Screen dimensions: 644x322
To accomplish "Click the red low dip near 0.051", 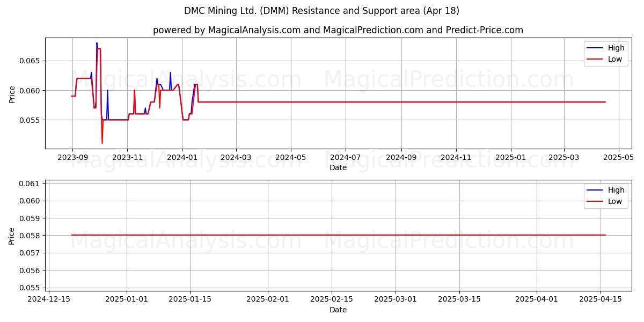I will click(102, 143).
